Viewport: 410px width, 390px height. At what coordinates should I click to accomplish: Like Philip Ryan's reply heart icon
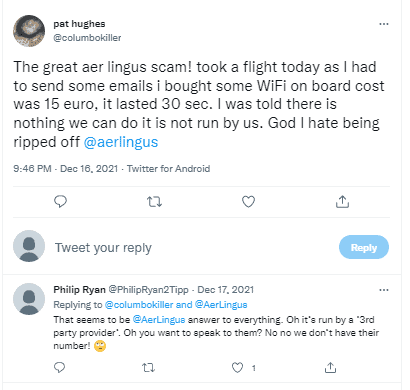237,368
